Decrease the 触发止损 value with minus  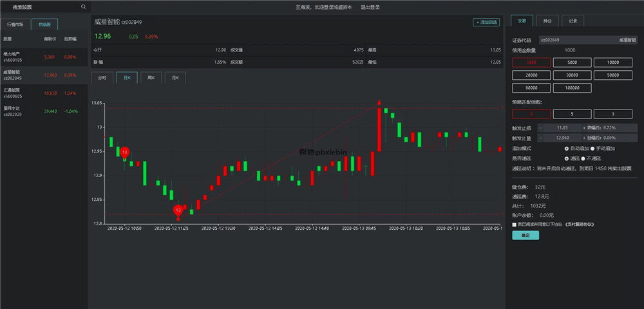point(541,128)
